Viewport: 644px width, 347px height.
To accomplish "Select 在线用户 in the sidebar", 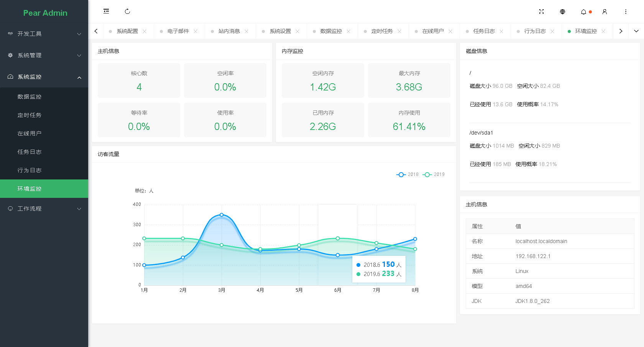I will pos(30,133).
